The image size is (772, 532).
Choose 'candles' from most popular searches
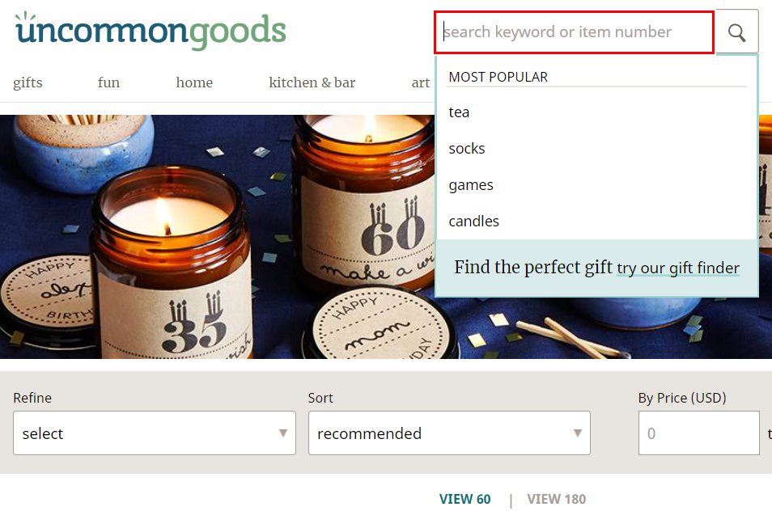click(x=473, y=222)
